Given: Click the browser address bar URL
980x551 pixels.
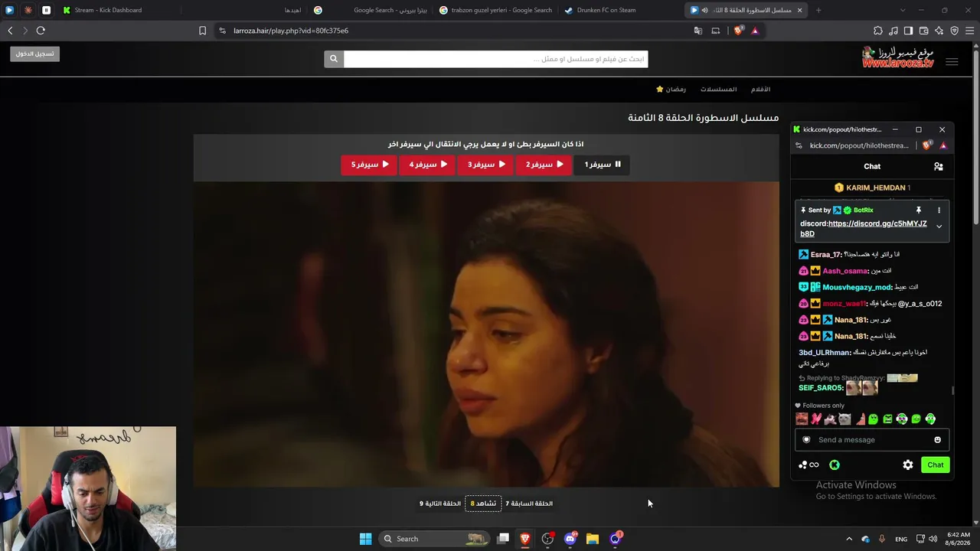Looking at the screenshot, I should [x=291, y=31].
